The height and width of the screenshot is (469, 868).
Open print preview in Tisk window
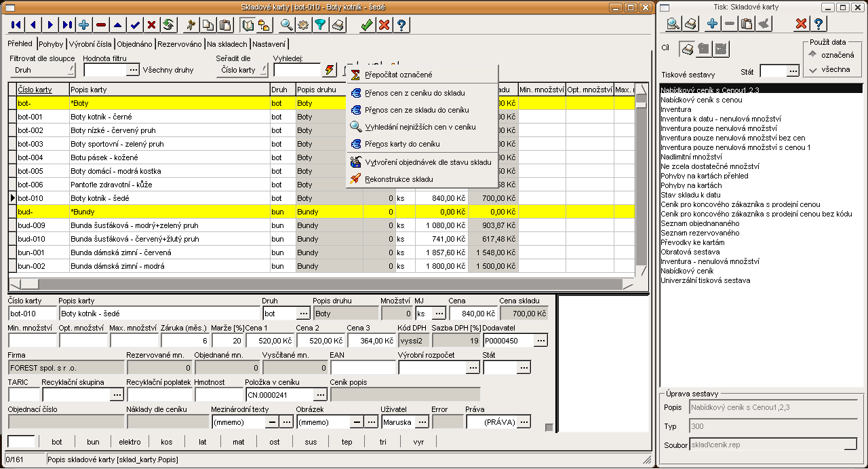coord(673,24)
